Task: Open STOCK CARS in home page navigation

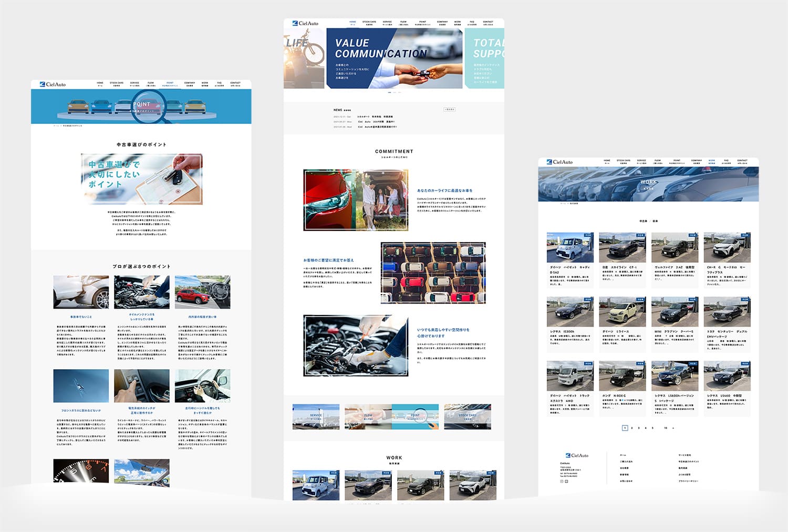Action: (x=369, y=23)
